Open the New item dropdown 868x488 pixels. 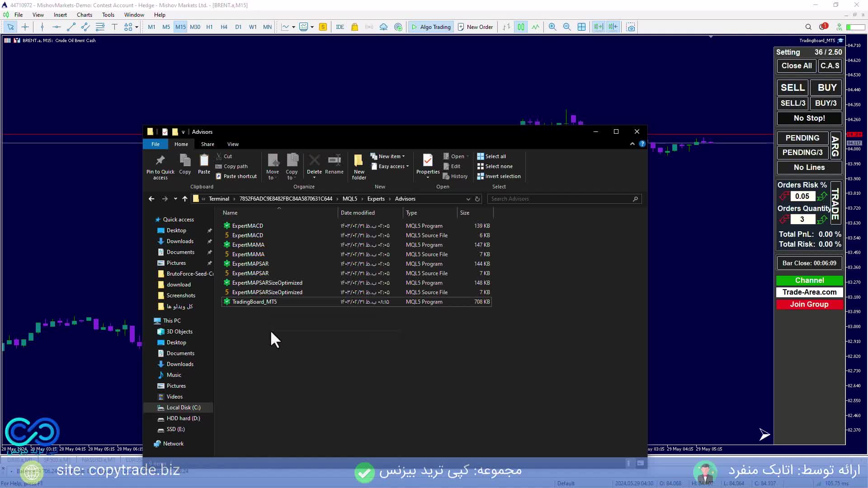click(389, 156)
